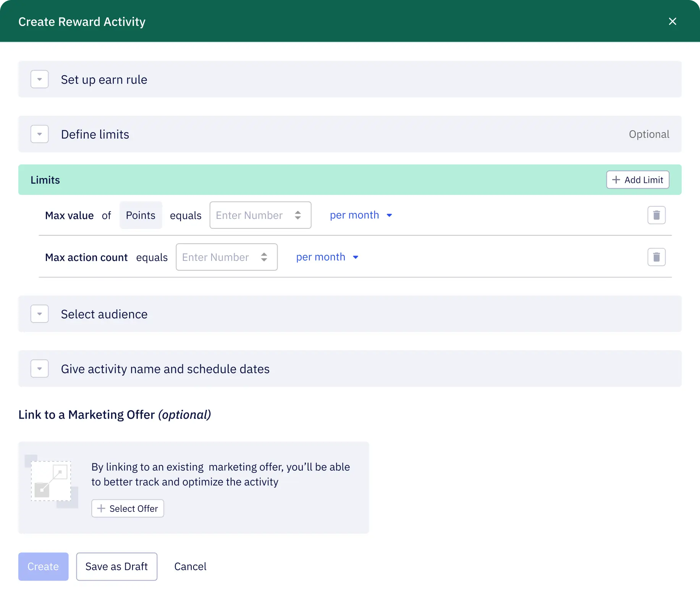This screenshot has width=700, height=594.
Task: Close the Create Reward Activity dialog
Action: [x=673, y=21]
